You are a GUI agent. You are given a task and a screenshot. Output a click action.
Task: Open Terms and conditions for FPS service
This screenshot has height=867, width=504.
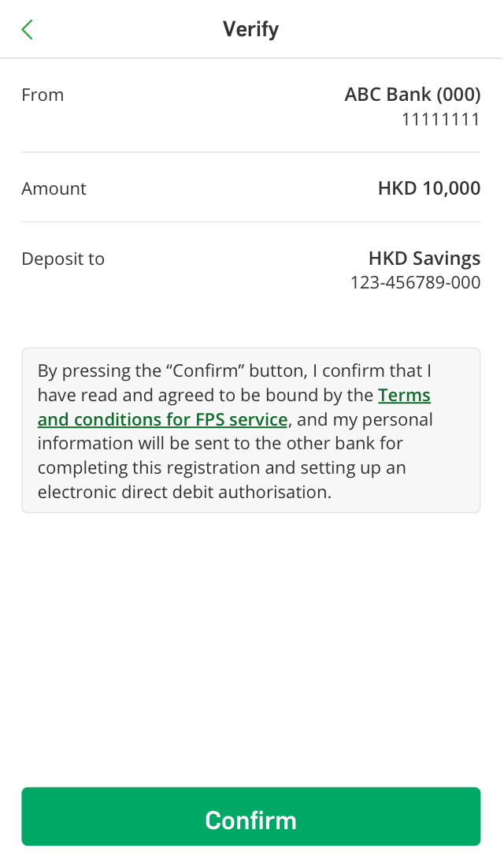click(x=162, y=420)
